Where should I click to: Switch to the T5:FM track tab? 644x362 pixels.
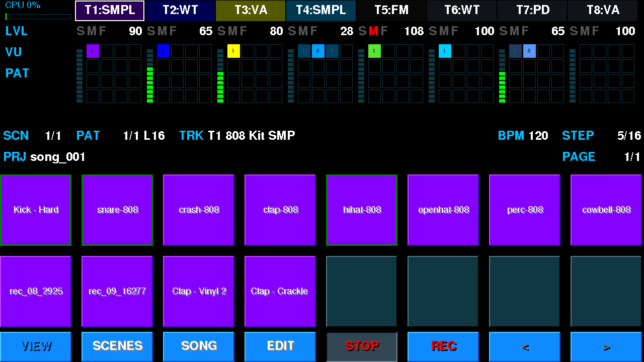pyautogui.click(x=391, y=11)
